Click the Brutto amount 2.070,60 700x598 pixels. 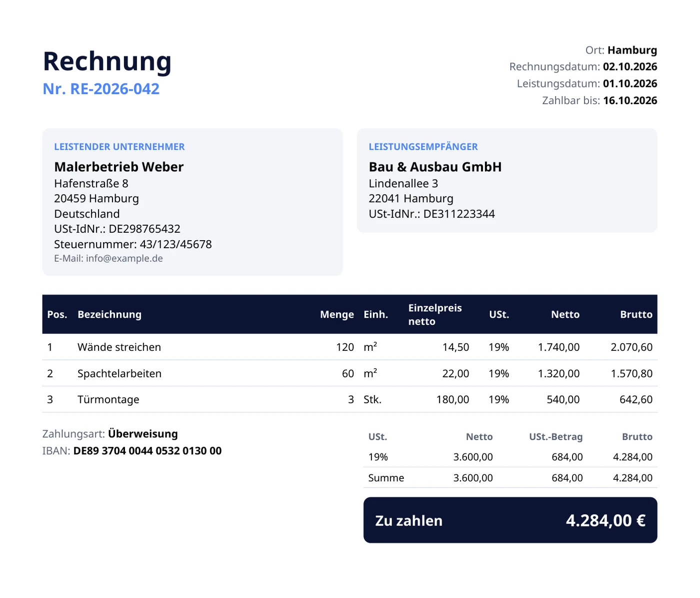pyautogui.click(x=631, y=347)
